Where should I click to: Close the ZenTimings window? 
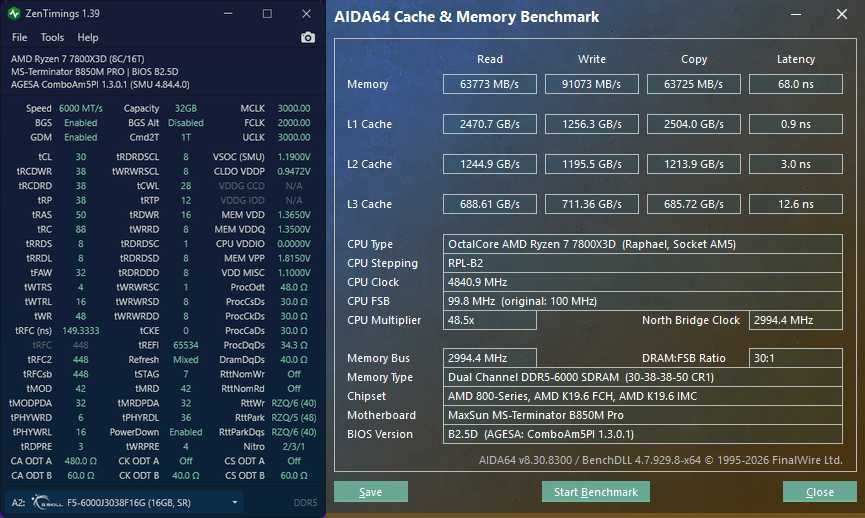[x=306, y=13]
